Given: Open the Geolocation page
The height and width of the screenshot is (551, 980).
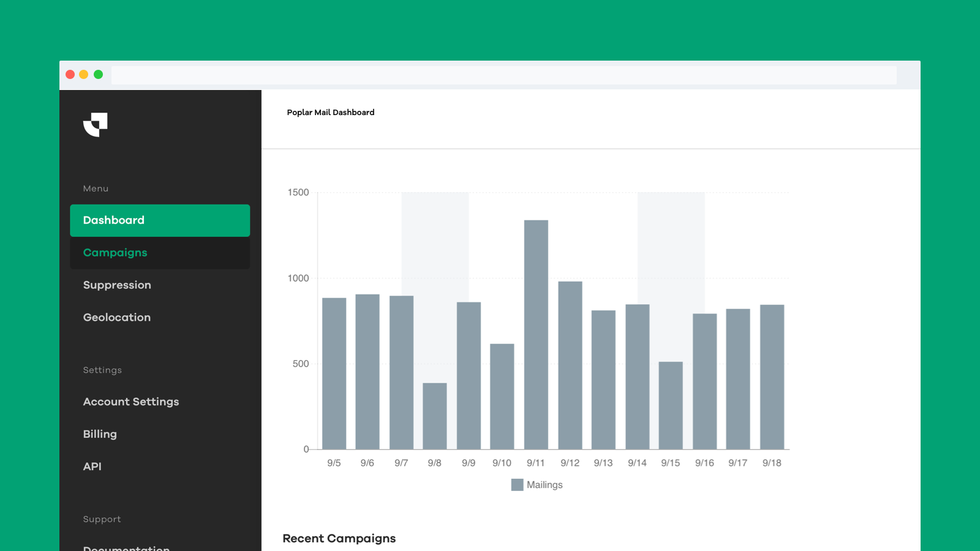Looking at the screenshot, I should click(116, 317).
